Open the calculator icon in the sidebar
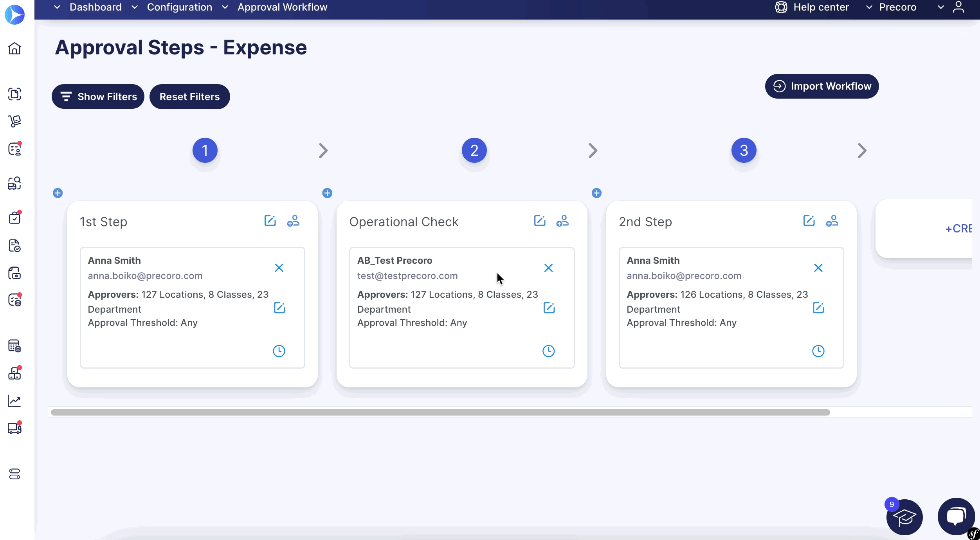Screen dimensions: 980x540 point(14,346)
